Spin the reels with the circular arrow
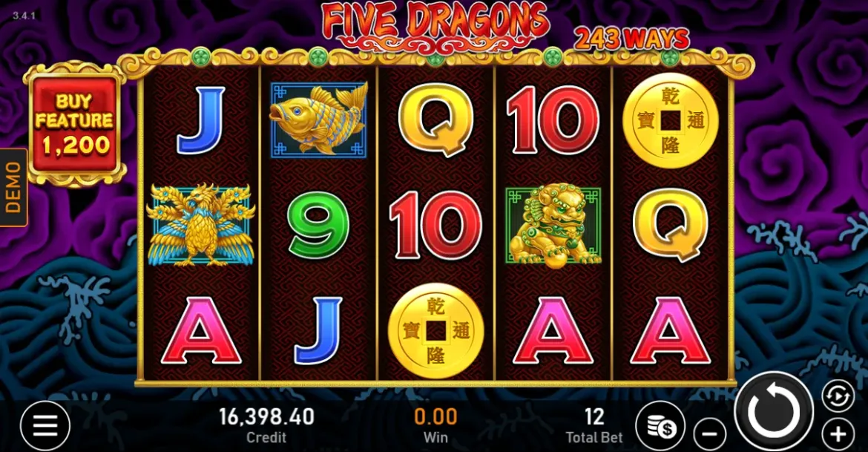868x452 pixels. [773, 411]
